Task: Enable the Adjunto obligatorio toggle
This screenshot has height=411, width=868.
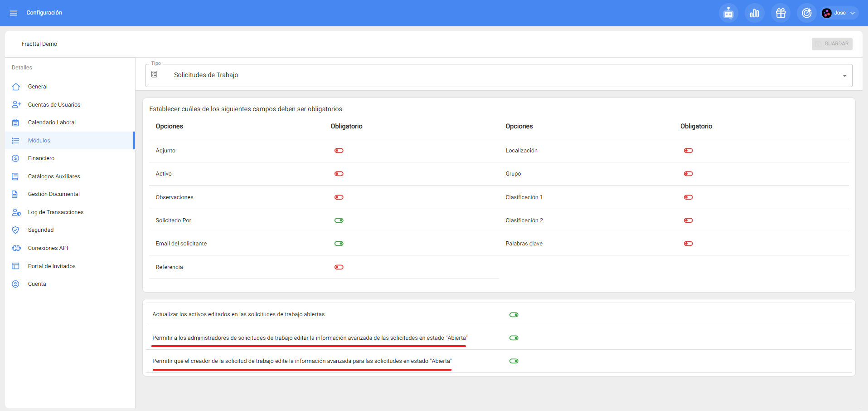Action: click(x=339, y=151)
